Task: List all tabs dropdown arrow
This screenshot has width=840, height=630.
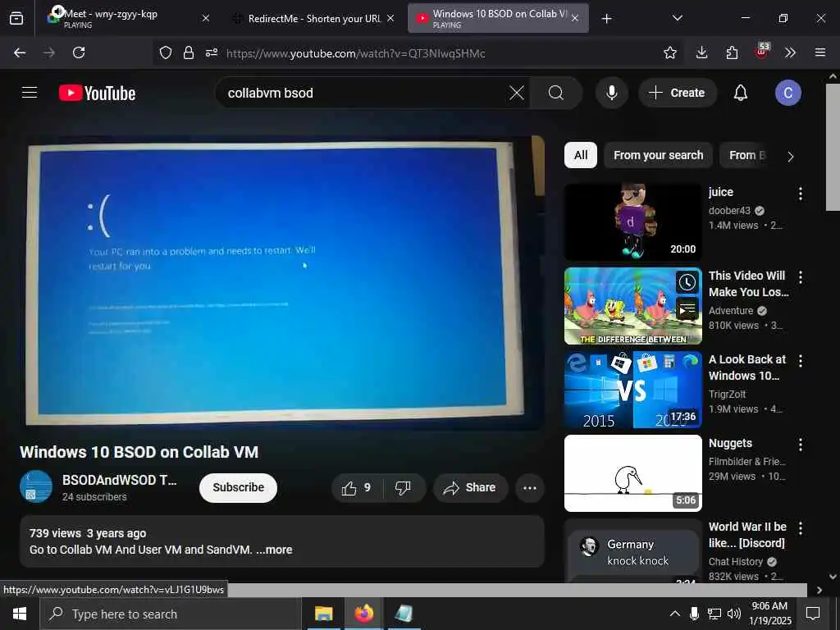Action: point(677,18)
